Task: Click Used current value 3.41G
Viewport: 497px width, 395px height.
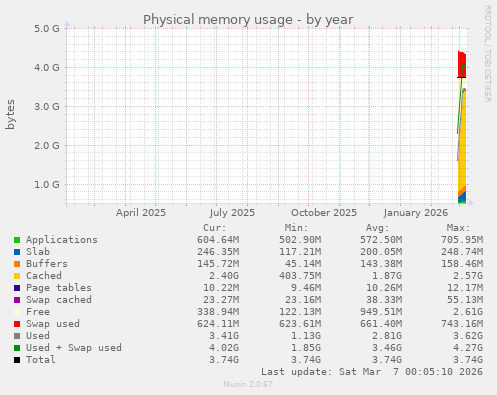Action: click(x=224, y=336)
